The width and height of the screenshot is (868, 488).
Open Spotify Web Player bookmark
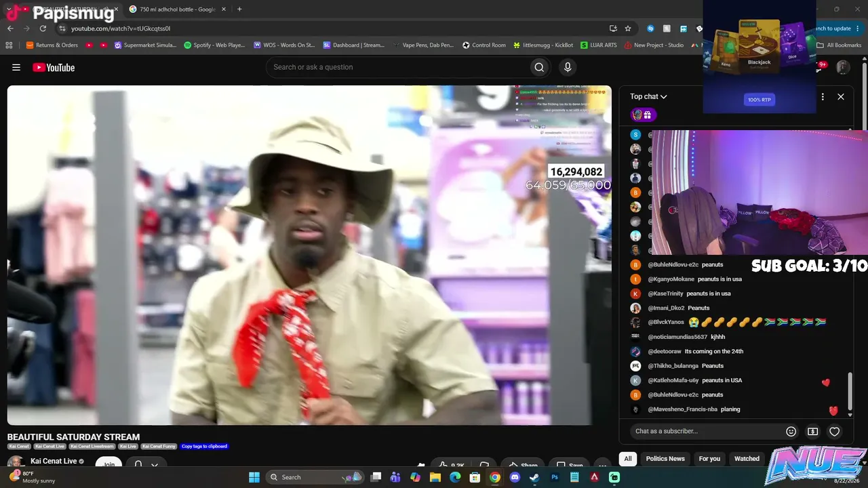[x=214, y=45]
